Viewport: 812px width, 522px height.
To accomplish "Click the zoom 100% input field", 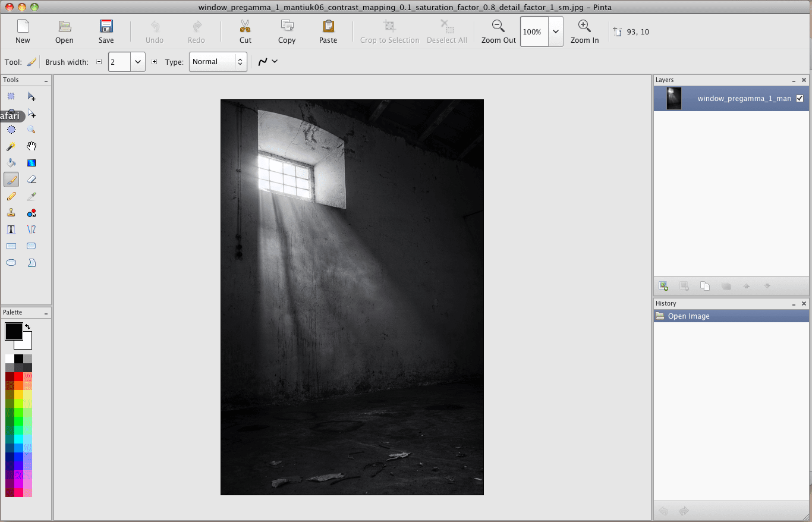I will click(x=534, y=32).
